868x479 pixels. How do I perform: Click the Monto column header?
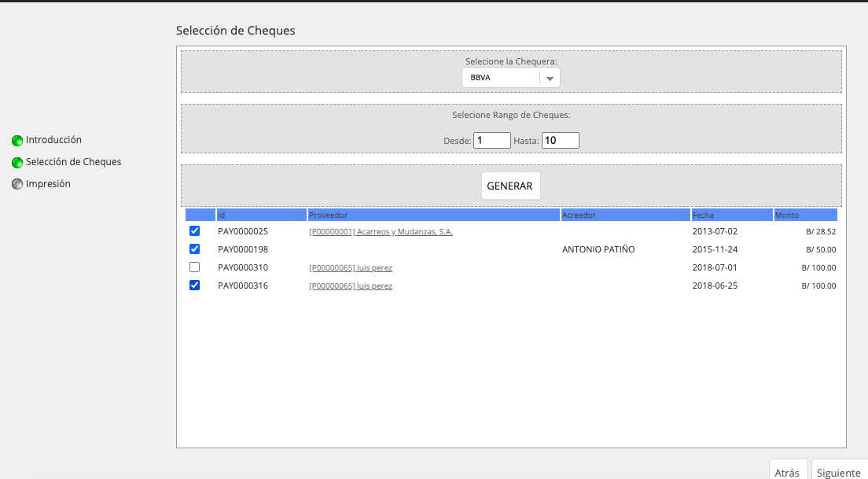[805, 215]
